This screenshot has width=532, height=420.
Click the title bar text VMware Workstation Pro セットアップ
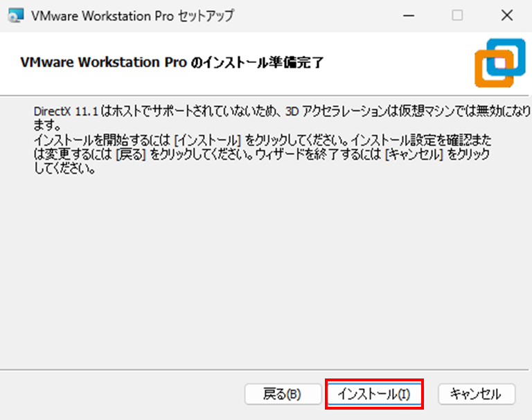(x=133, y=15)
